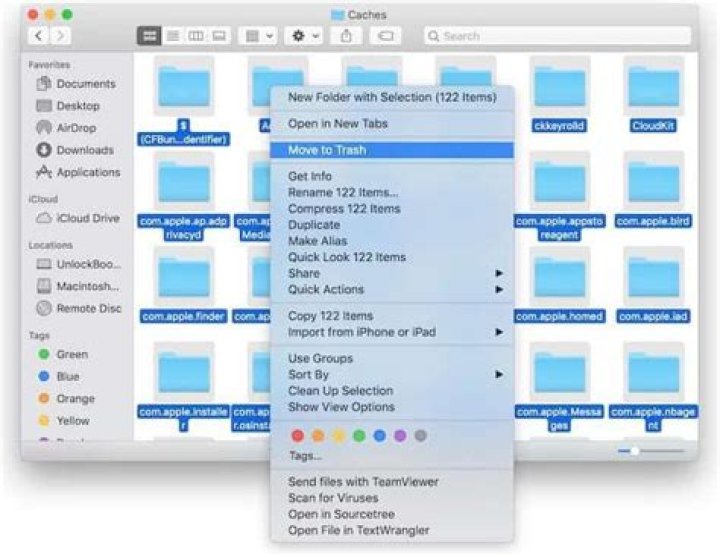Select the CloudKit folder
The image size is (720, 557).
[x=653, y=93]
